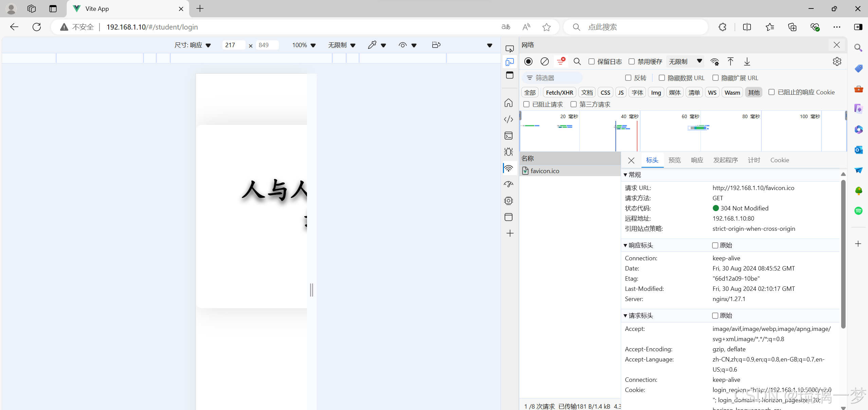Open Network panel 无限制 throttle dropdown
868x410 pixels.
pyautogui.click(x=685, y=61)
